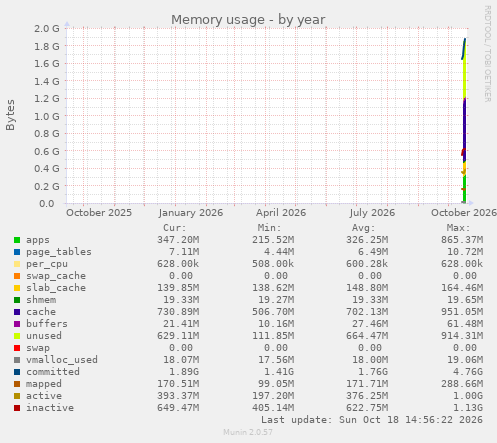Click the swap_cache orange legend swatch

coord(17,276)
